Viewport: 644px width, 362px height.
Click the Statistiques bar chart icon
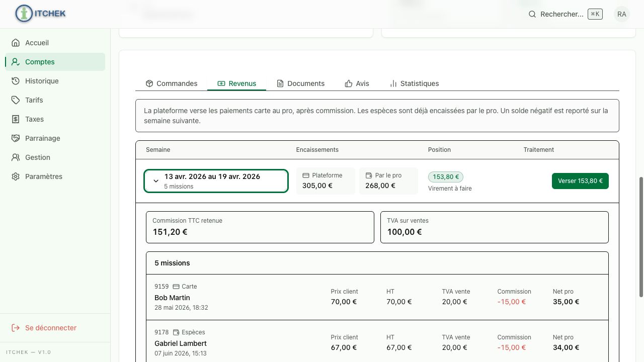pos(393,83)
